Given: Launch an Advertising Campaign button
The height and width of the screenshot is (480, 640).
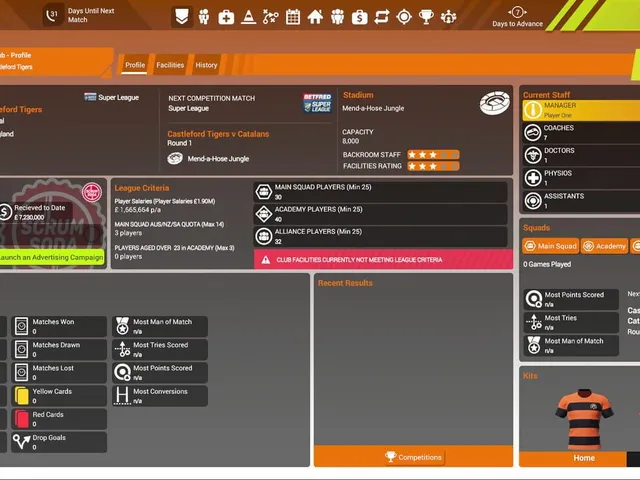Looking at the screenshot, I should (x=52, y=257).
